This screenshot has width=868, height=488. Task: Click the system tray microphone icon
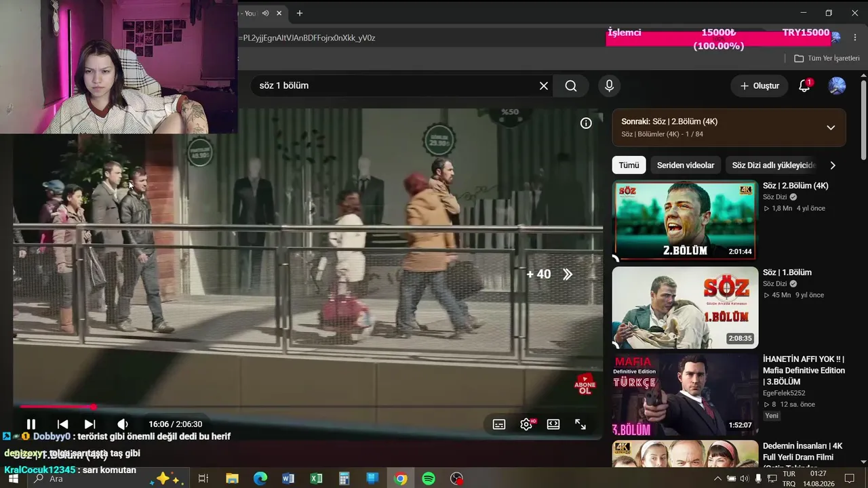757,479
